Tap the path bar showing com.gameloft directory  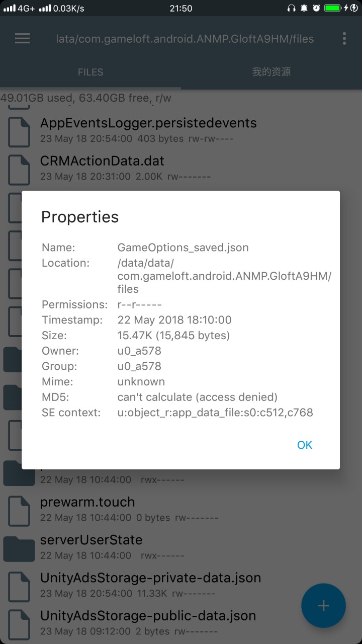pos(186,39)
